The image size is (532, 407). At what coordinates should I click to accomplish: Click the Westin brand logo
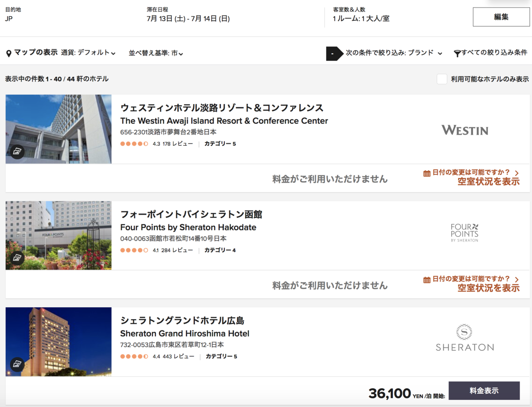click(465, 130)
